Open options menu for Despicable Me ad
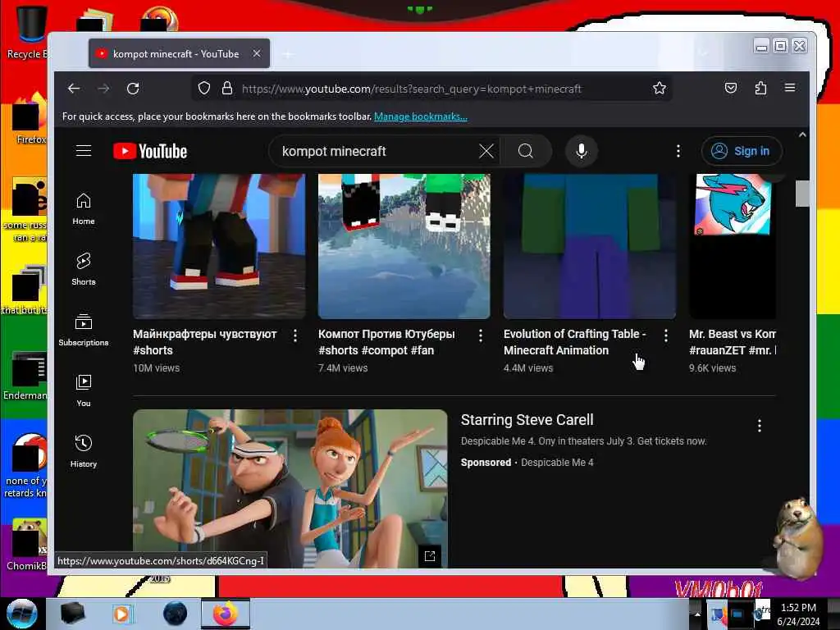Screen dimensions: 840x630 coord(760,426)
